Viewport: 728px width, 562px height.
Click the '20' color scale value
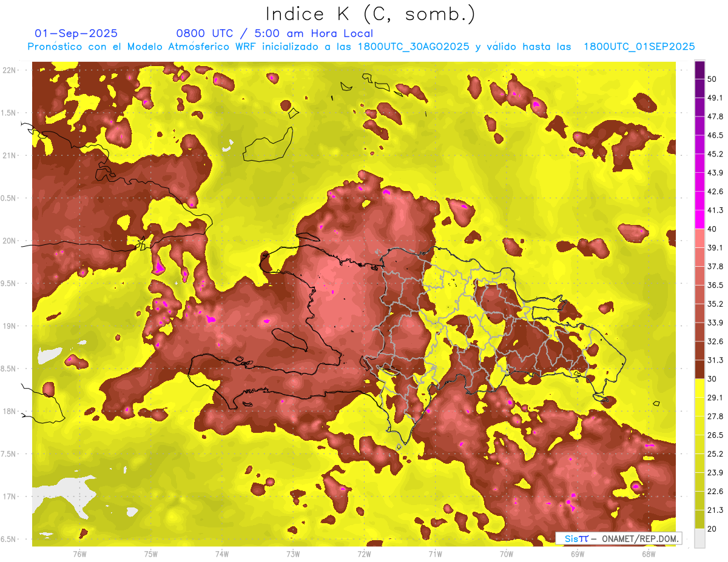[x=712, y=529]
